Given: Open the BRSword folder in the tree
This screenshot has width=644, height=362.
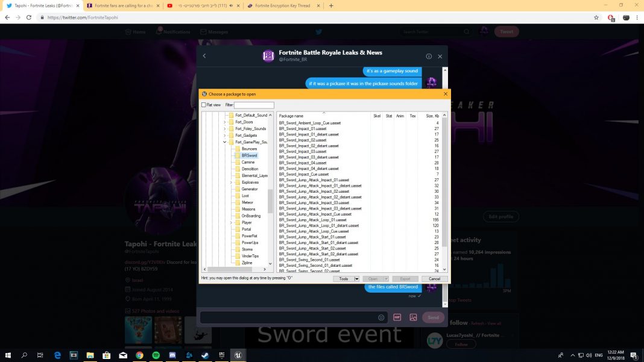Looking at the screenshot, I should tap(249, 155).
